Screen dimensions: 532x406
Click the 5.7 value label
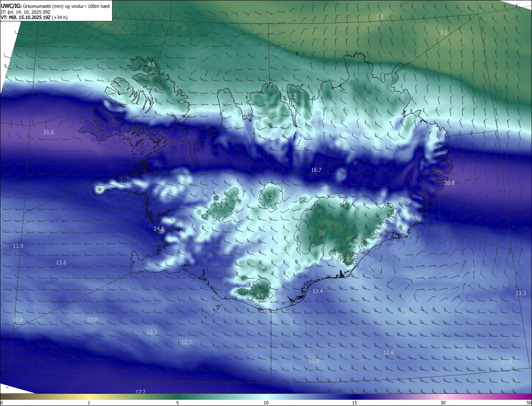click(221, 207)
